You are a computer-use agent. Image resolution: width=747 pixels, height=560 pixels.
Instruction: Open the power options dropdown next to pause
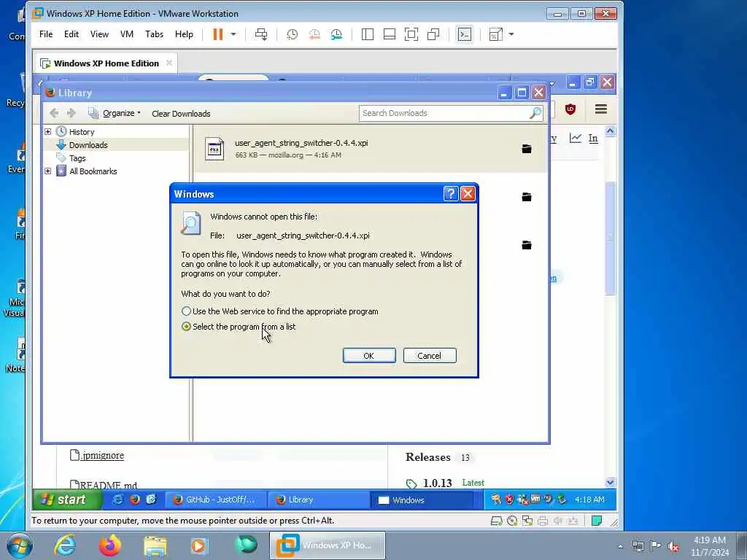point(233,34)
